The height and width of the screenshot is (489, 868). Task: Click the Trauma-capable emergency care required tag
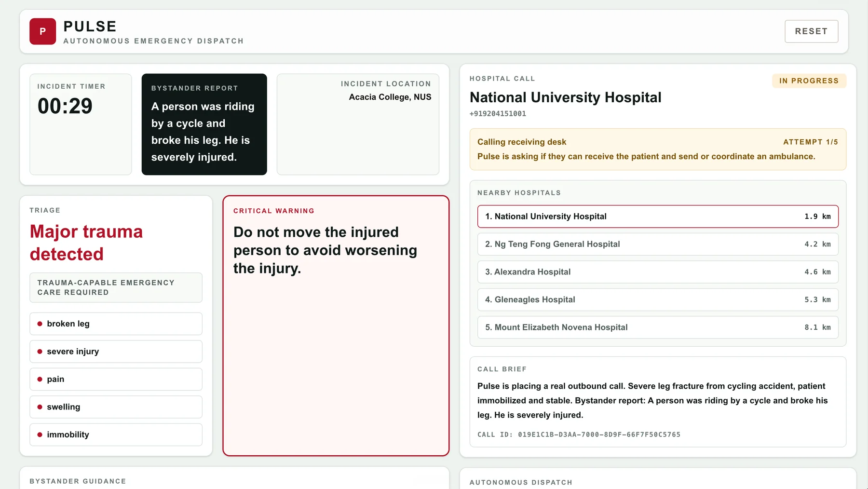click(x=116, y=287)
